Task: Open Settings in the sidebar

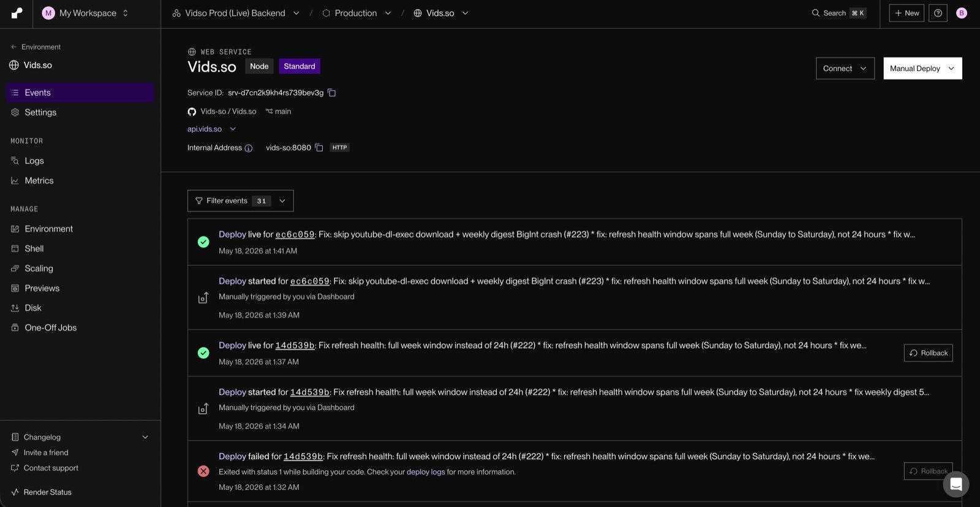Action: point(80,112)
